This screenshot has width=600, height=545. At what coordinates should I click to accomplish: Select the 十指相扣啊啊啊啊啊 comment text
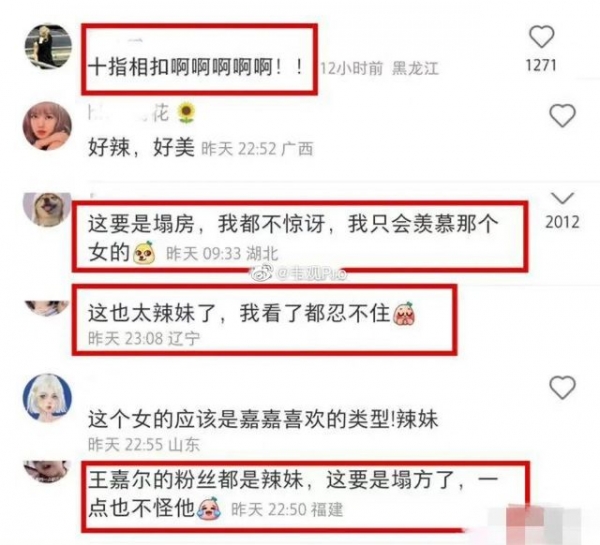coord(196,68)
